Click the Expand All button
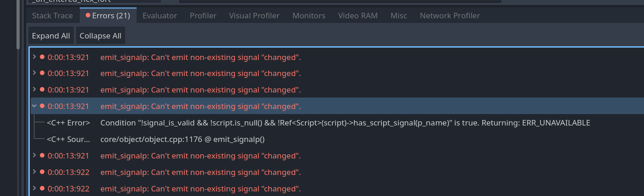The width and height of the screenshot is (644, 196). pyautogui.click(x=51, y=36)
